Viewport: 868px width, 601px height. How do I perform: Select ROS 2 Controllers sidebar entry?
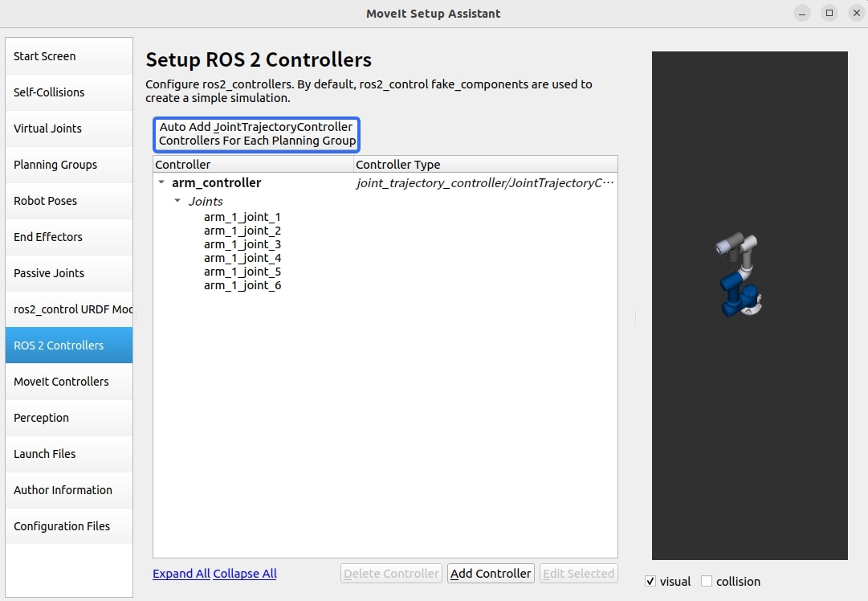[68, 345]
